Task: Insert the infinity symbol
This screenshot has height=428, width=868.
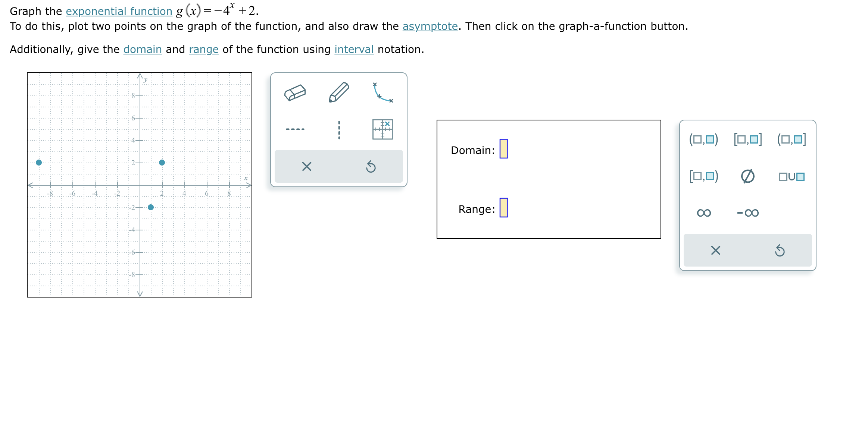Action: click(x=703, y=213)
